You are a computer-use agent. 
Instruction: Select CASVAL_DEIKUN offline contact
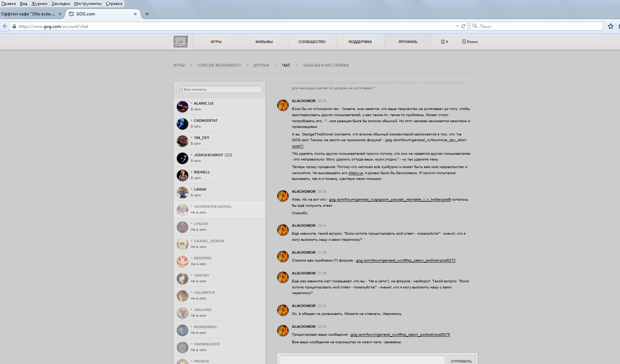[x=219, y=244]
